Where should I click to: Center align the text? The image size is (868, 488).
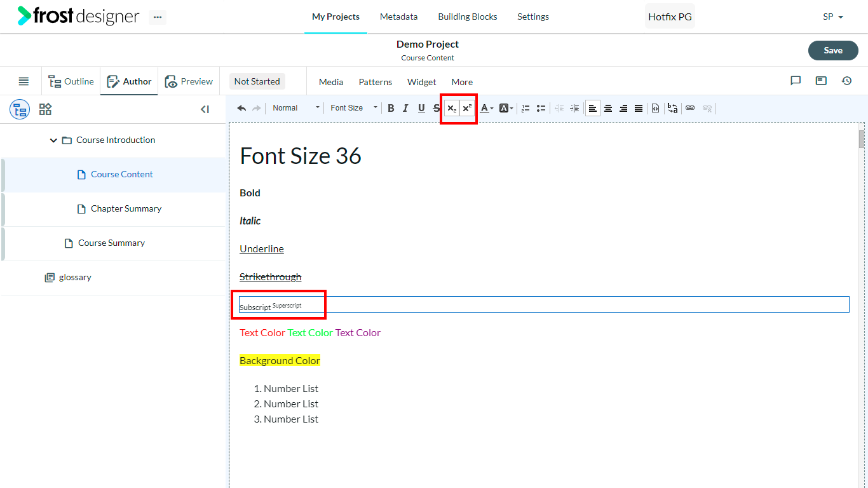tap(608, 108)
